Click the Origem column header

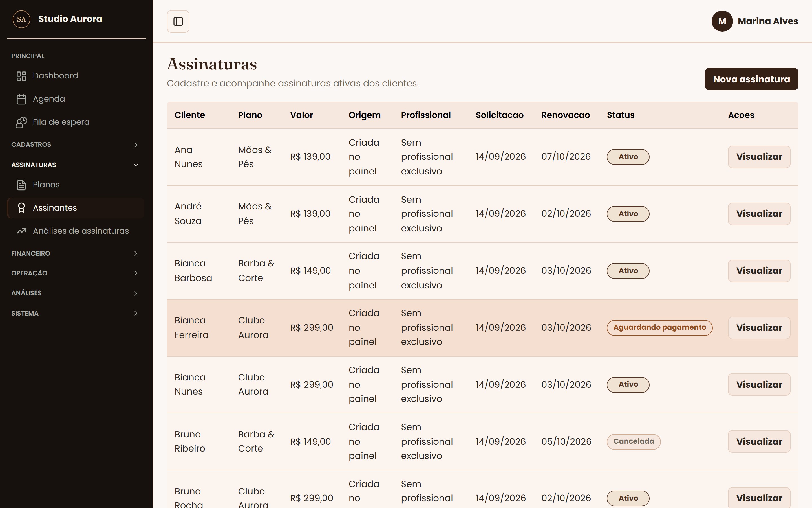[x=364, y=115]
